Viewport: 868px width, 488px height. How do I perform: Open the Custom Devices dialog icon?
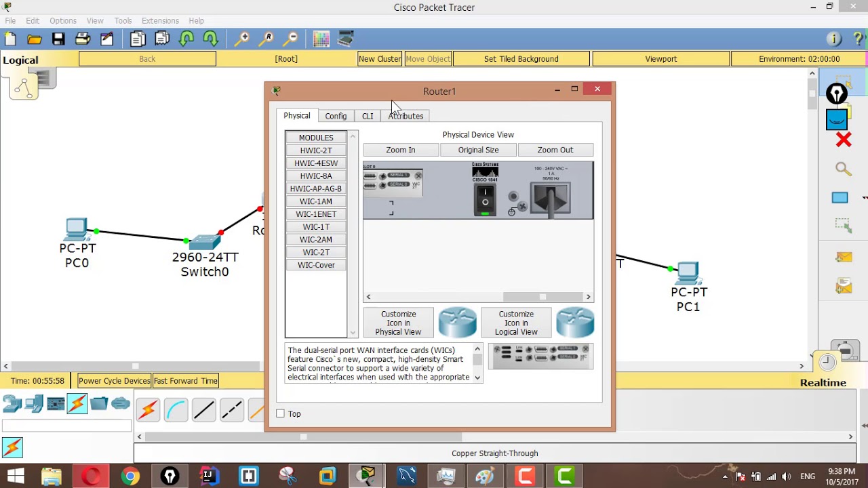[345, 39]
